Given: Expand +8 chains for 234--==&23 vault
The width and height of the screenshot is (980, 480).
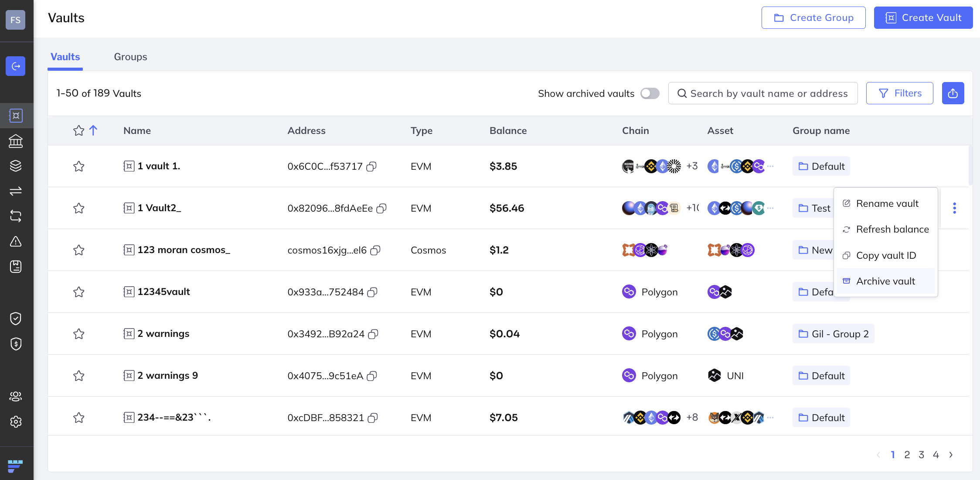Looking at the screenshot, I should coord(692,418).
